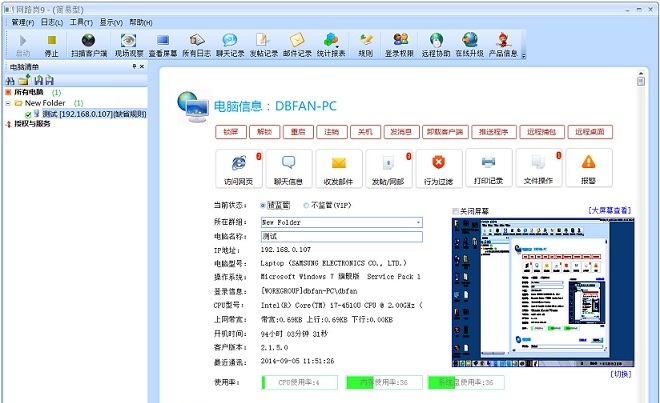The width and height of the screenshot is (660, 403).
Task: Collapse the New Folder tree node
Action: [x=8, y=103]
